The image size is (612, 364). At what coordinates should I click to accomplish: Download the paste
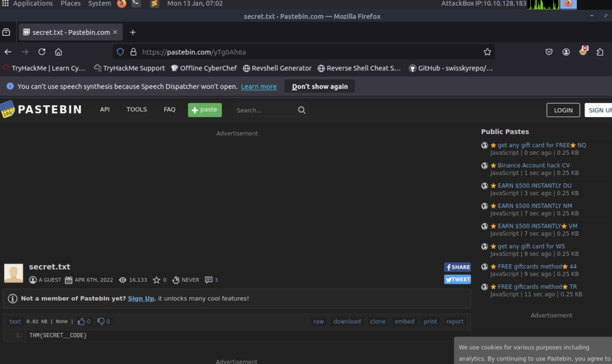coord(347,322)
